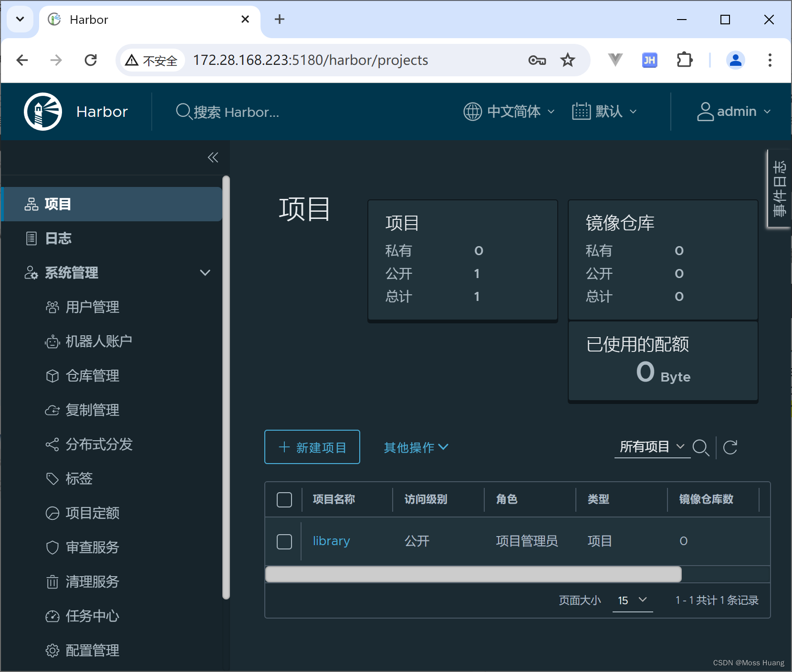
Task: Click the 项目管理员 role cell
Action: (x=527, y=541)
